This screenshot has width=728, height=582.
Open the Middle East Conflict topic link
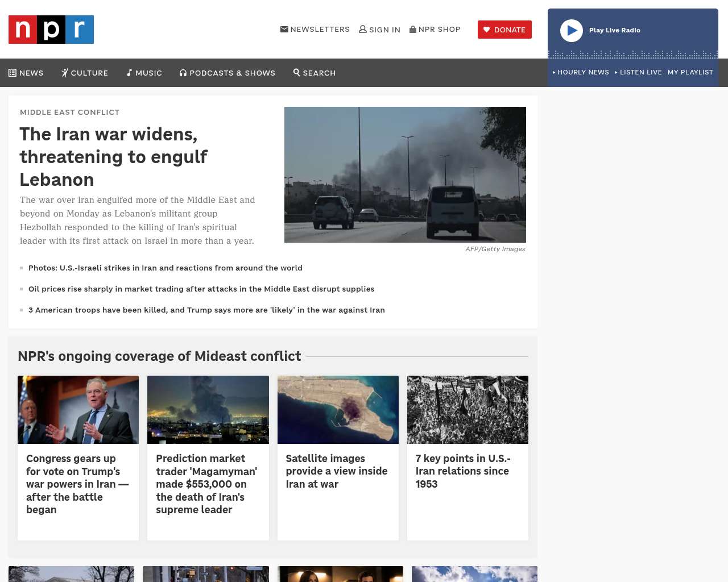(x=70, y=112)
